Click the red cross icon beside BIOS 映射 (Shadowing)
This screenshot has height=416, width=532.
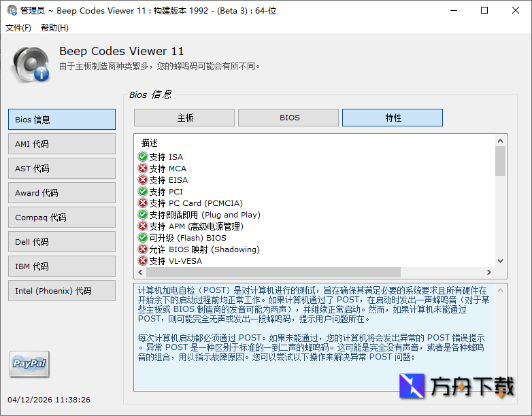pyautogui.click(x=143, y=249)
